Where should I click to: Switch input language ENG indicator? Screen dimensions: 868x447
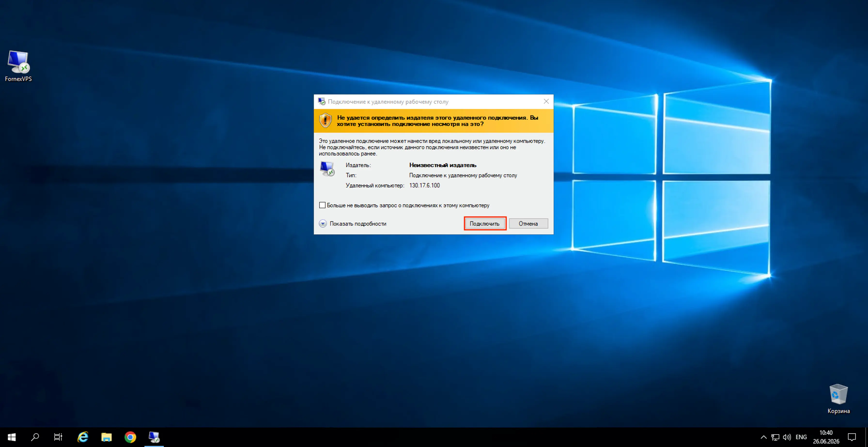tap(801, 437)
